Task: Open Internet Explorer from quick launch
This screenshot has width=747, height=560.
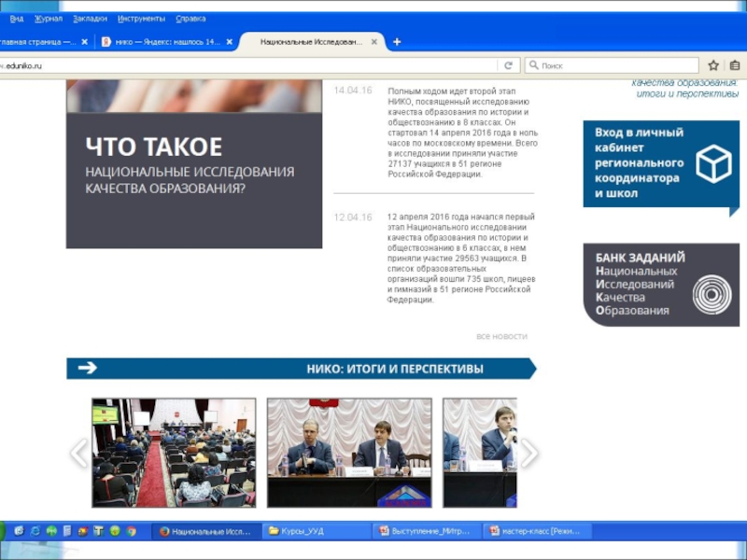Action: pyautogui.click(x=35, y=531)
